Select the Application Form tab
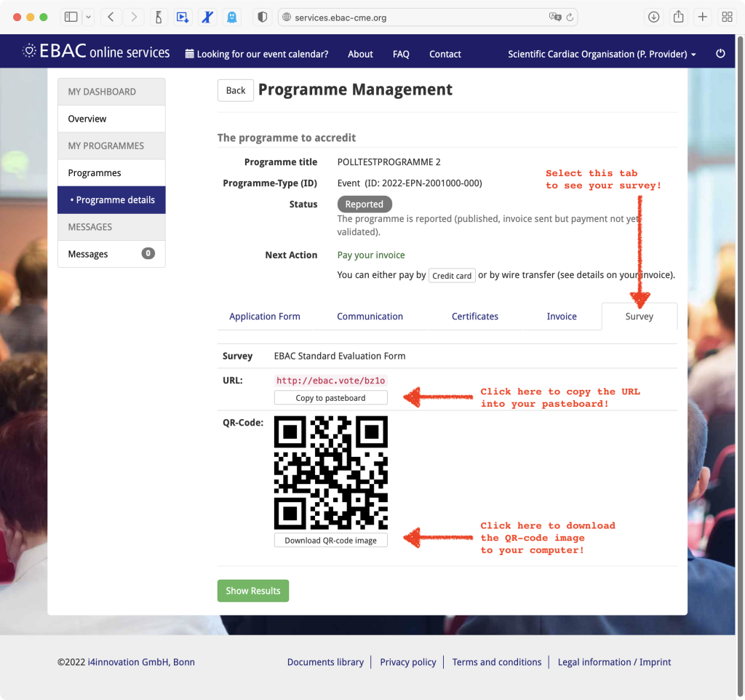Screen dimensions: 745x700 265,316
